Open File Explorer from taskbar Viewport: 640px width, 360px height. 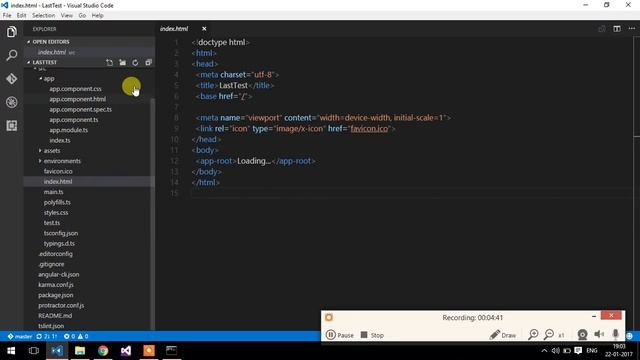(80, 351)
